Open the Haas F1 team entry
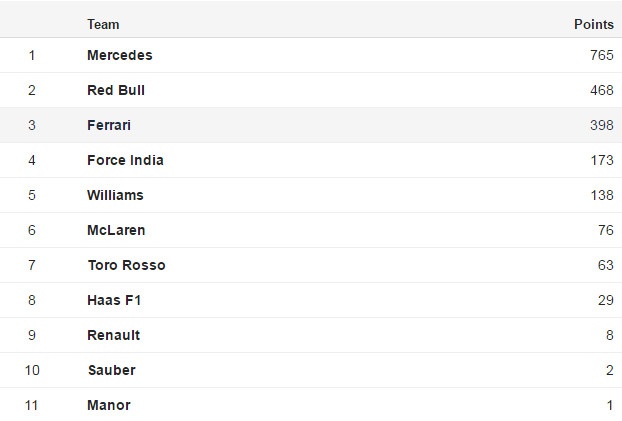 tap(114, 300)
